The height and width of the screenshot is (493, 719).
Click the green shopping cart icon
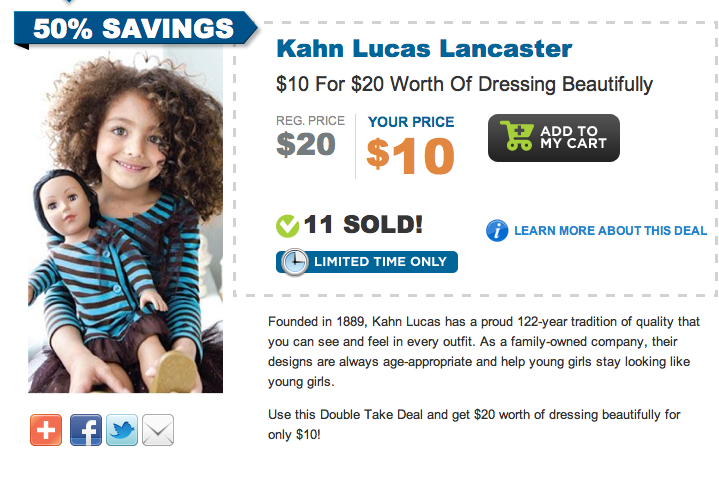(x=518, y=137)
